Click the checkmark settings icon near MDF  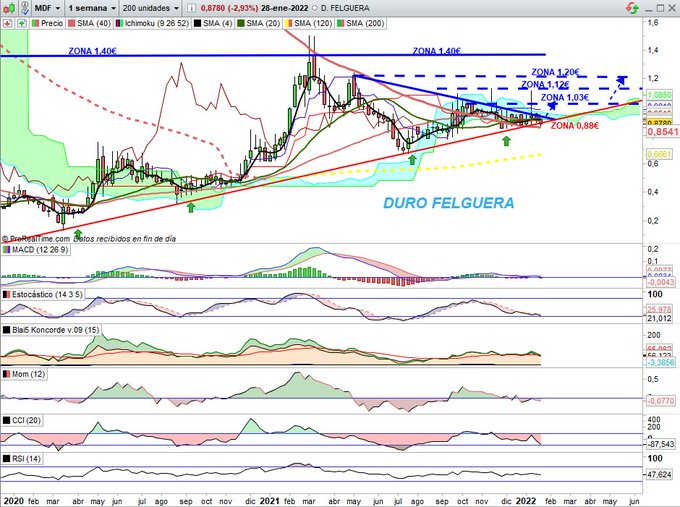[x=25, y=8]
